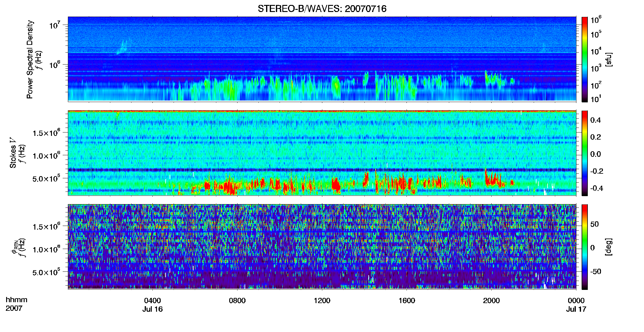Image resolution: width=644 pixels, height=332 pixels.
Task: Click the Stokes V color bar
Action: 585,153
